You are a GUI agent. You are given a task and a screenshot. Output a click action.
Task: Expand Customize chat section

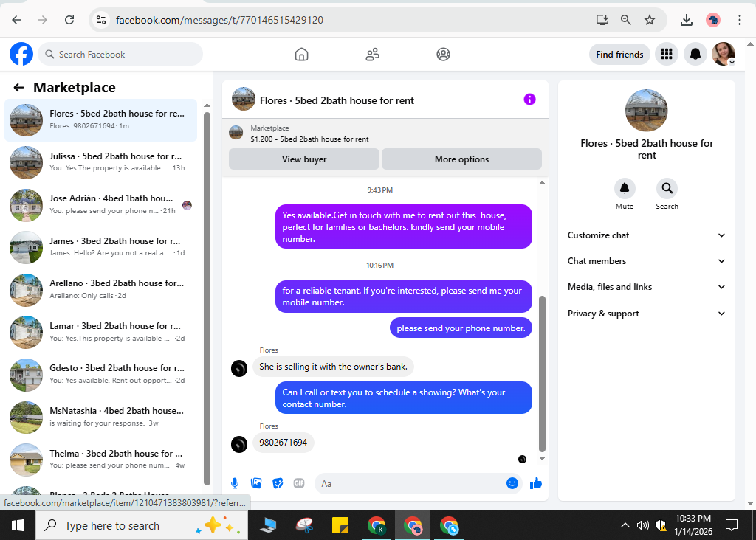pyautogui.click(x=646, y=235)
